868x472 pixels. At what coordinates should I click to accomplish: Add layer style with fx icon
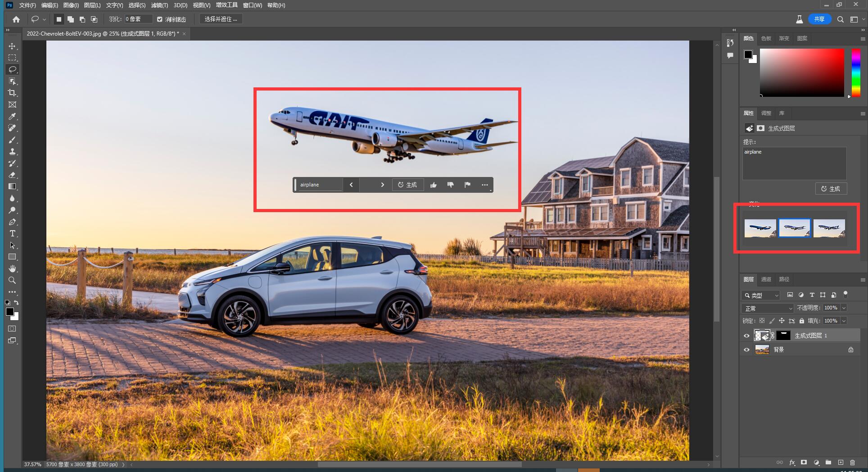click(x=792, y=463)
